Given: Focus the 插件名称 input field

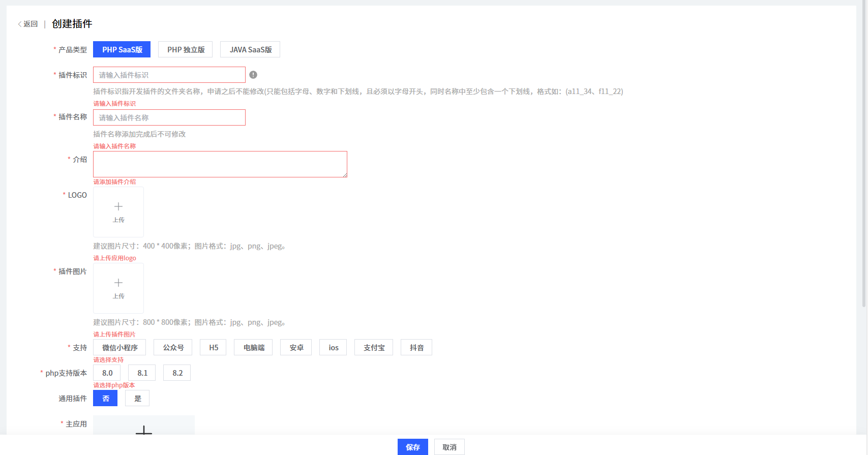Looking at the screenshot, I should [169, 117].
